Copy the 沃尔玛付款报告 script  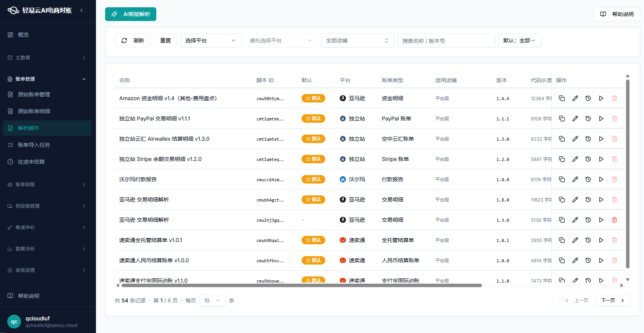(562, 179)
